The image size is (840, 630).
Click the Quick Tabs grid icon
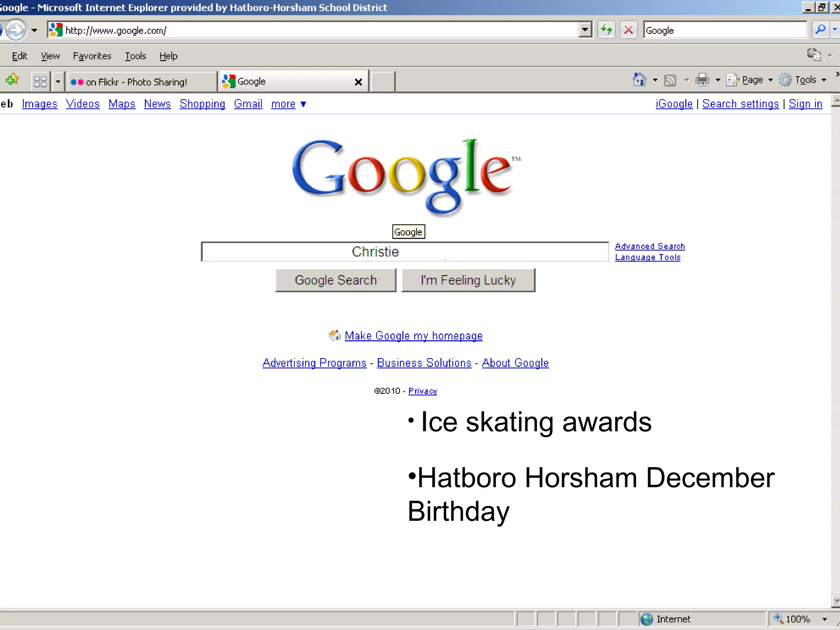pos(40,81)
